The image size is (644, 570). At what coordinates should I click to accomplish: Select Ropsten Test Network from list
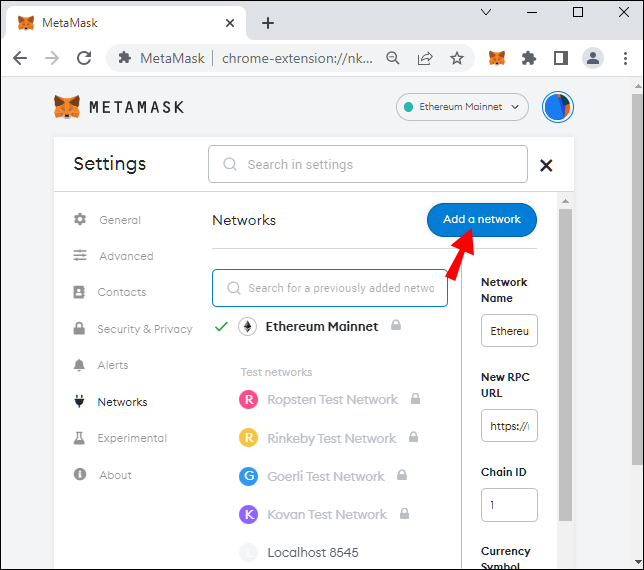point(332,400)
